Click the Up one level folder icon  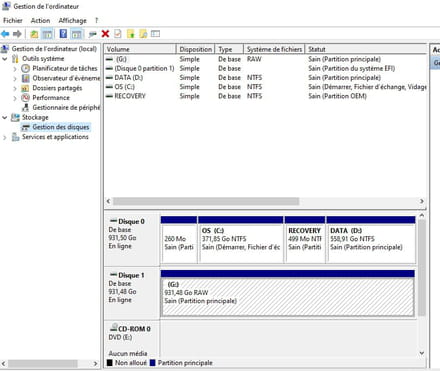click(34, 34)
